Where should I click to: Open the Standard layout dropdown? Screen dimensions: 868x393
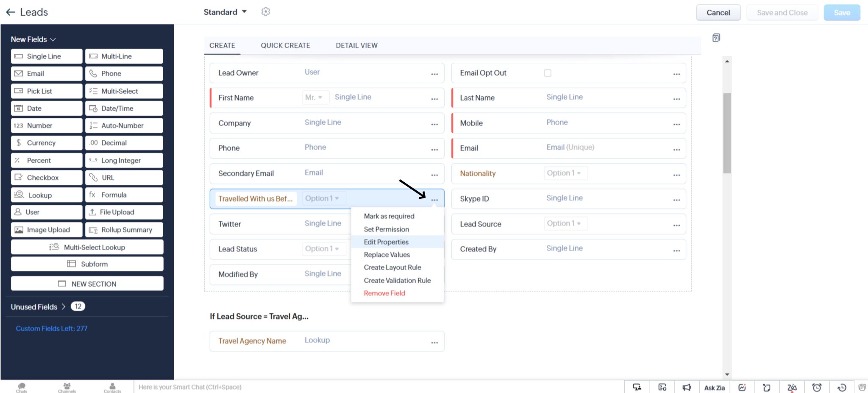click(225, 12)
